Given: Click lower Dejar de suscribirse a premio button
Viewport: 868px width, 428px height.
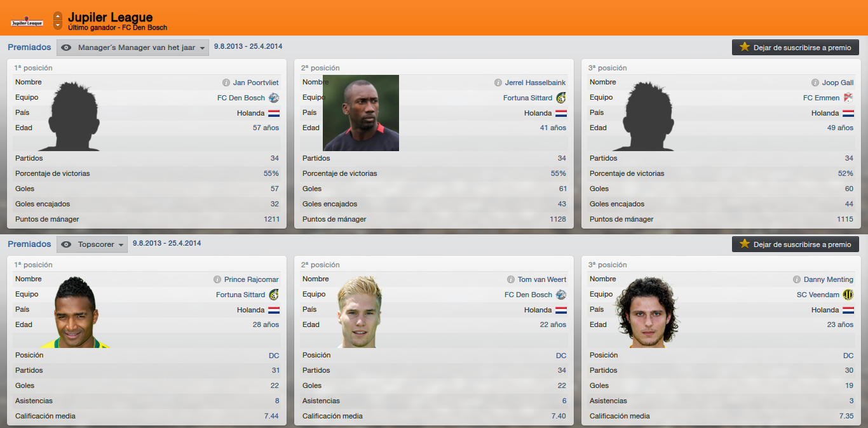Looking at the screenshot, I should pyautogui.click(x=796, y=244).
